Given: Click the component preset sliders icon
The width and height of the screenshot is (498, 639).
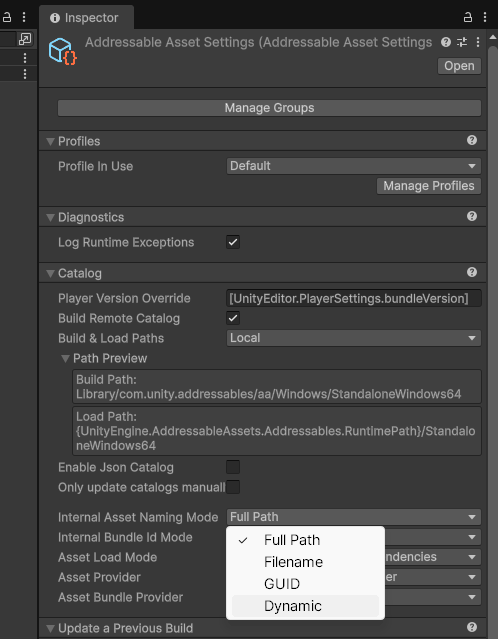Looking at the screenshot, I should [462, 42].
